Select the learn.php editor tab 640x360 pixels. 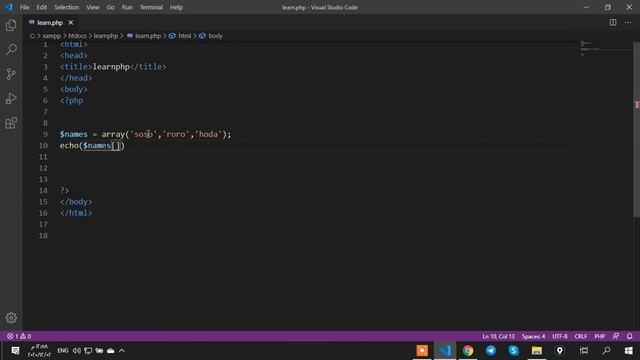point(51,23)
